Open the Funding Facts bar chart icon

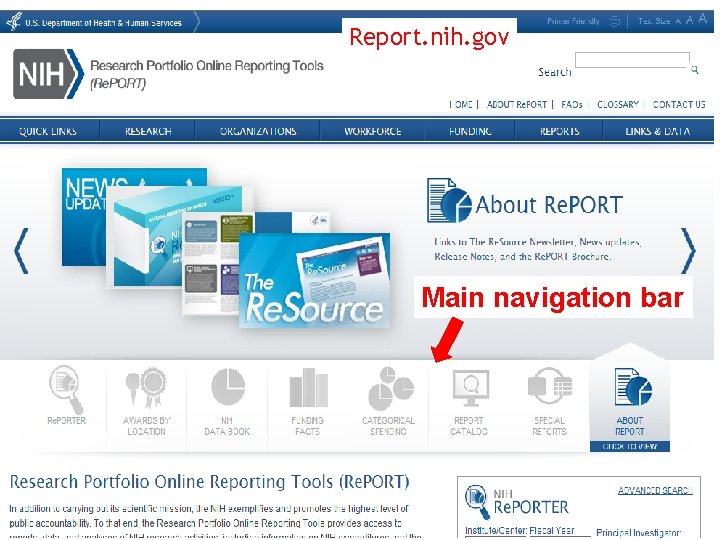[308, 388]
